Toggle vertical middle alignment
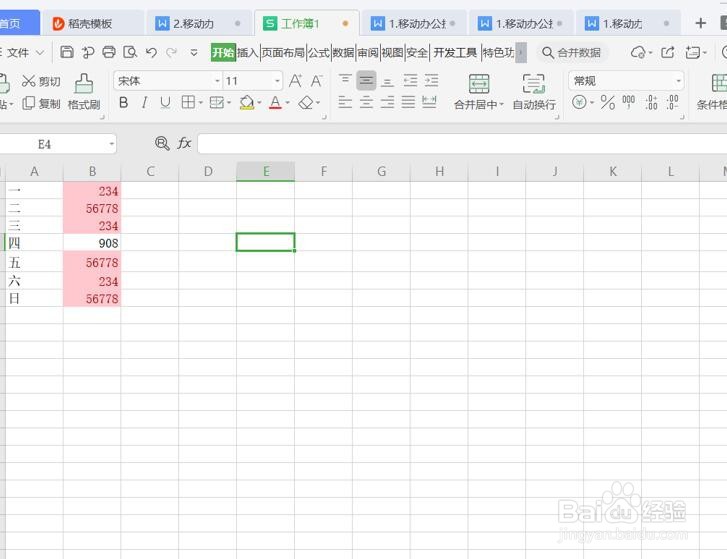 tap(366, 81)
